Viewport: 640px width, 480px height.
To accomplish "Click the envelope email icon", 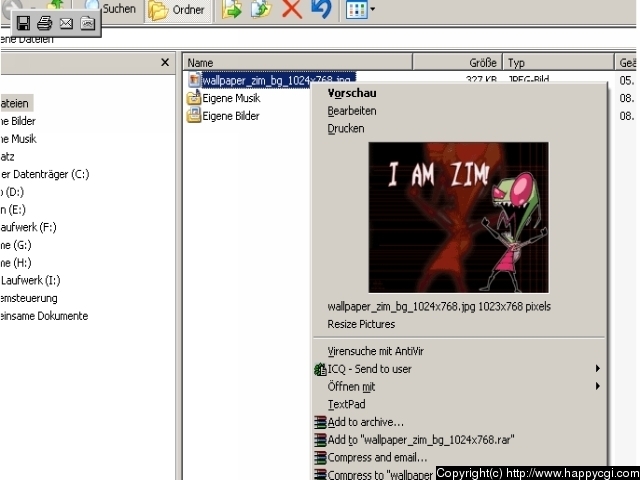I will tap(66, 24).
